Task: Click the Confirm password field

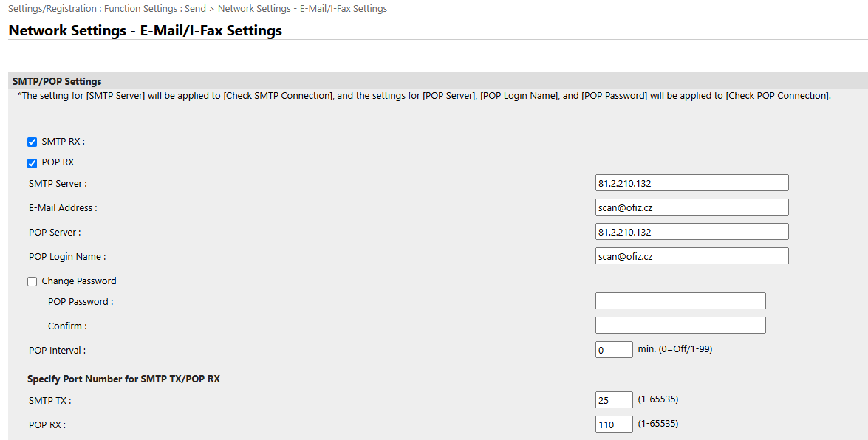Action: coord(680,326)
